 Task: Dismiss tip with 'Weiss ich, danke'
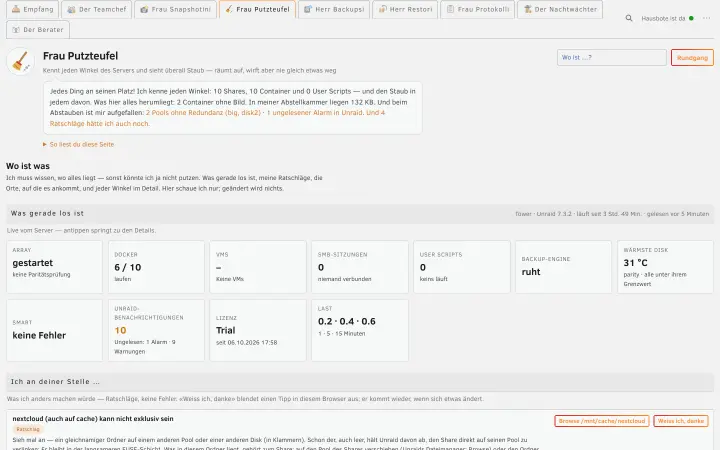(x=681, y=421)
